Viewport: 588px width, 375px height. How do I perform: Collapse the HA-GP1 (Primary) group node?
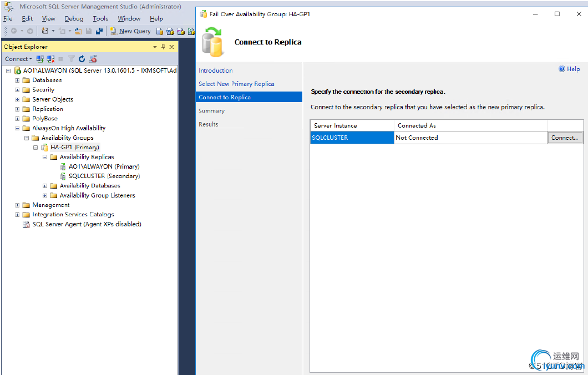(36, 148)
